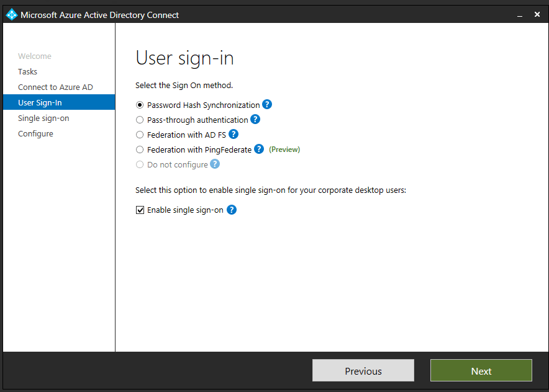Click the Azure AD Connect logo icon
The width and height of the screenshot is (549, 392).
[12, 15]
